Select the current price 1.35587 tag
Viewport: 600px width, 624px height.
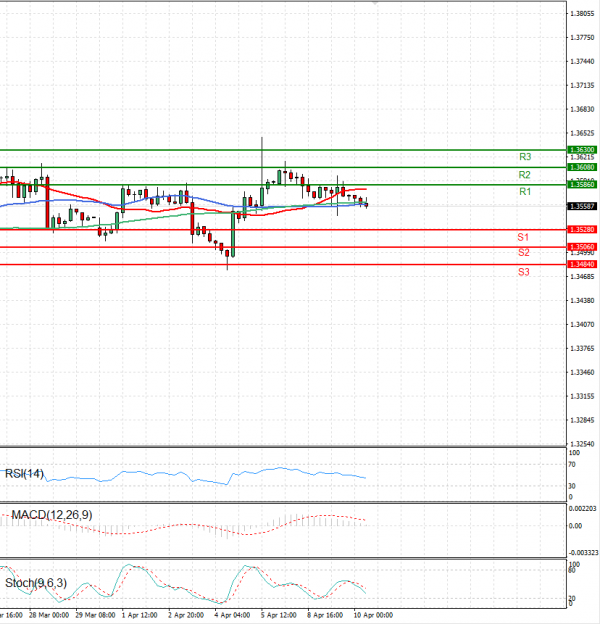(582, 206)
